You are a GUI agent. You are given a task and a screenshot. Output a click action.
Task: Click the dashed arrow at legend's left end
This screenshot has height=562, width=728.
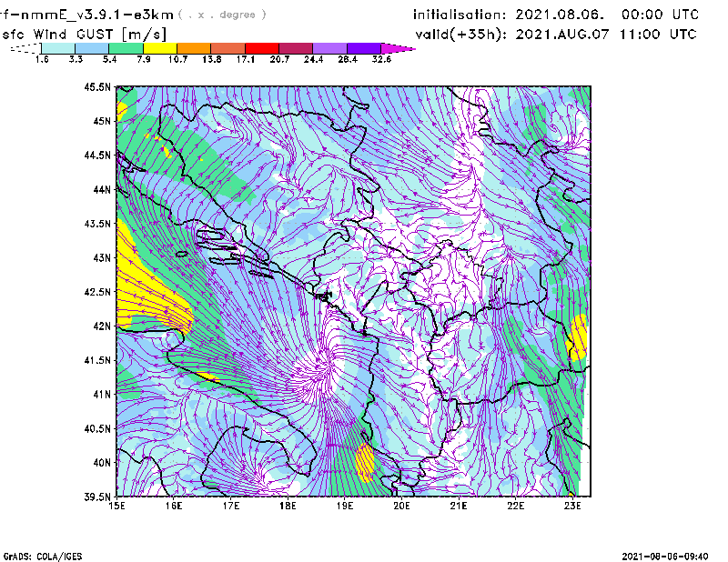[22, 47]
